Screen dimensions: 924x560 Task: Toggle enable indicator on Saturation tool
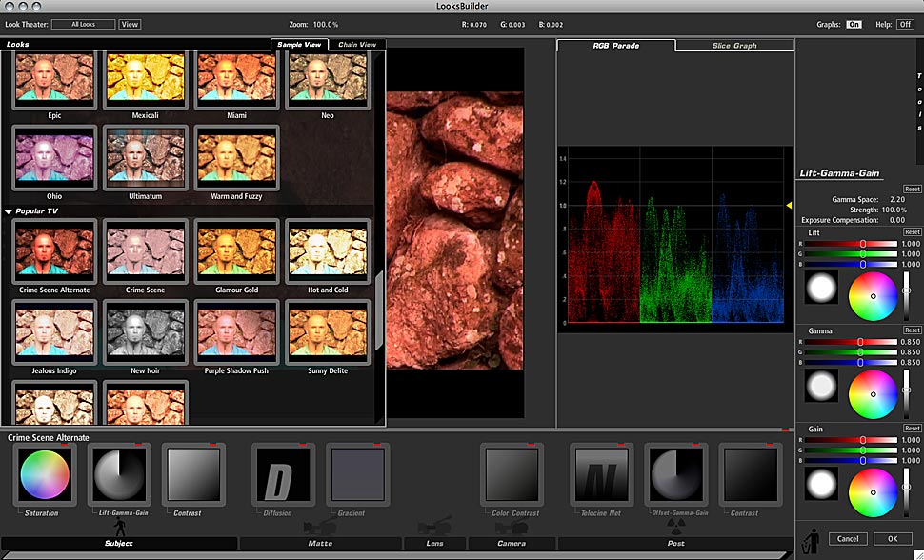65,445
